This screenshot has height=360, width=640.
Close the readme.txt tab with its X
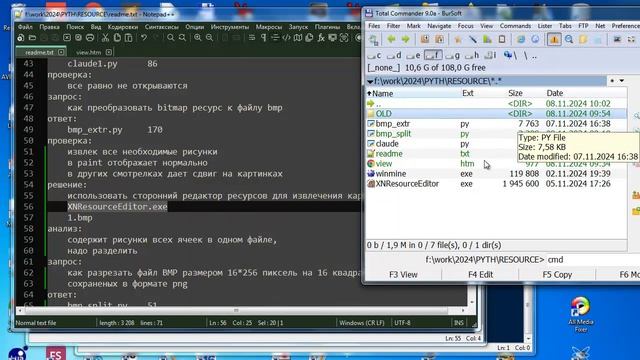pyautogui.click(x=61, y=52)
